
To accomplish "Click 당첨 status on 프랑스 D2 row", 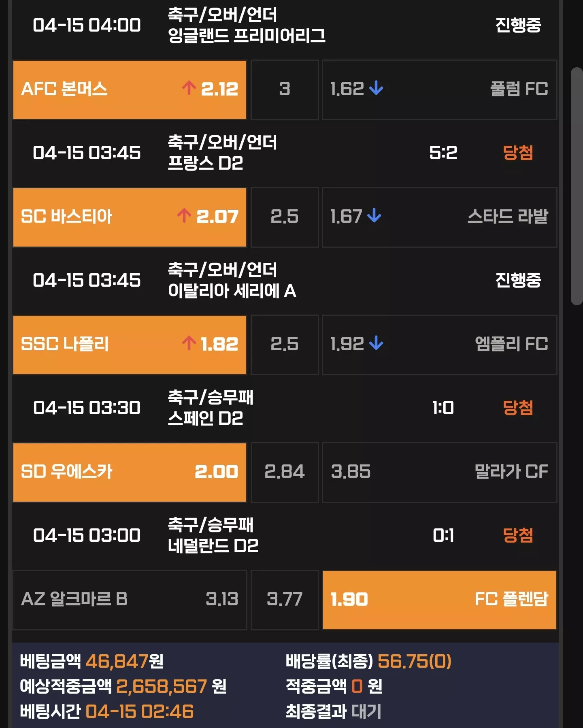I will pos(518,153).
